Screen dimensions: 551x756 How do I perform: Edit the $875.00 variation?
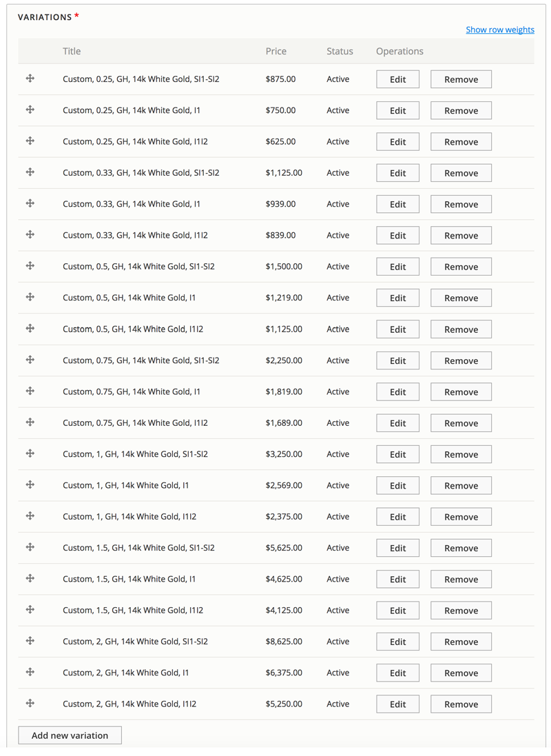pos(397,79)
